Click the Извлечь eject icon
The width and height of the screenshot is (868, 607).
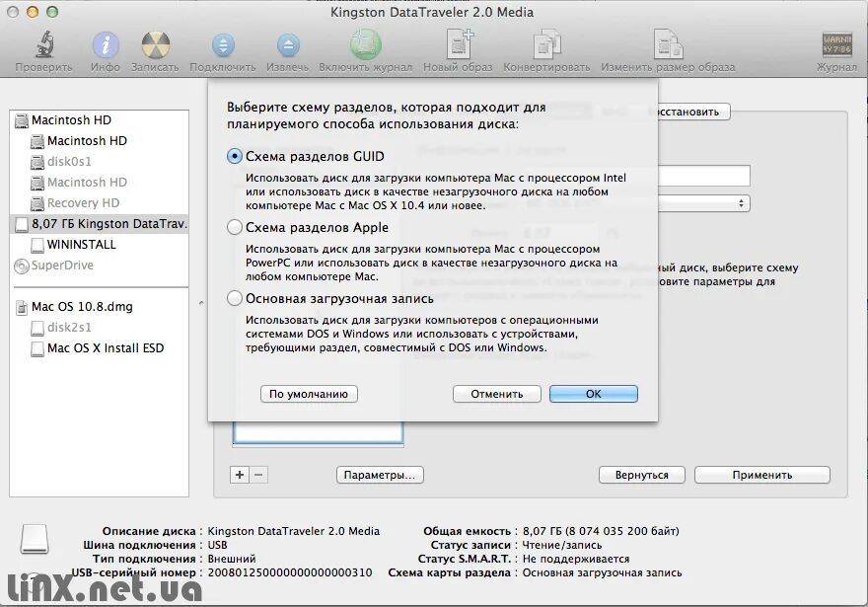point(288,44)
